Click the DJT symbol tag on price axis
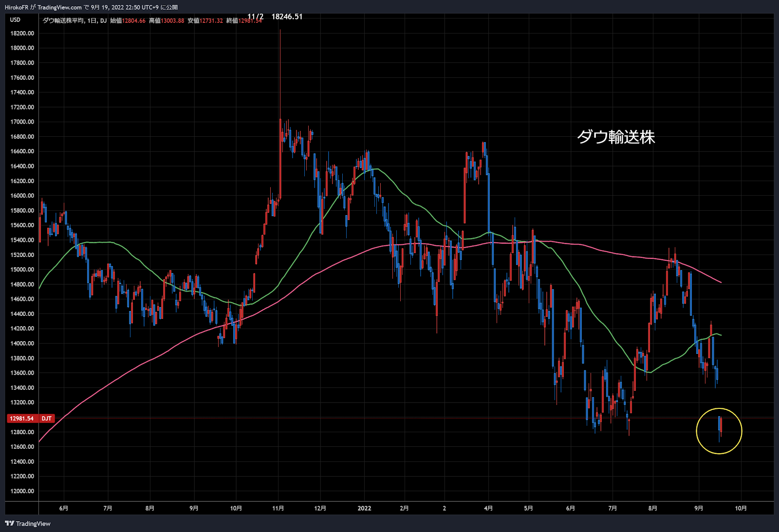Screen dimensions: 779x532 click(x=47, y=419)
